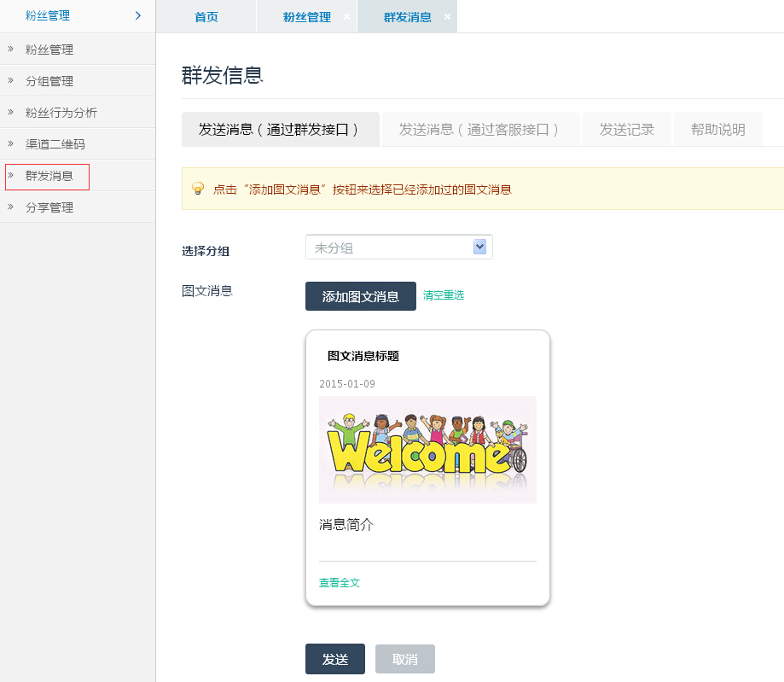Click the Welcome image thumbnail
Viewport: 784px width, 682px height.
coord(427,449)
